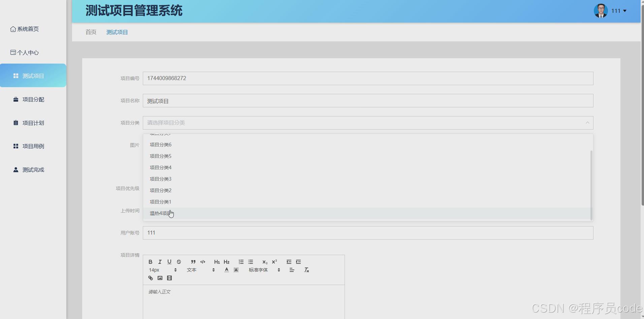Select 项目分类3 from the category list
Viewport: 644px width, 319px height.
click(161, 179)
